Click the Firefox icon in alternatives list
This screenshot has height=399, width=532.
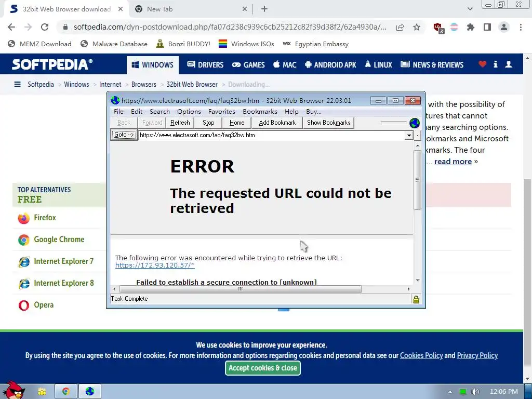[24, 218]
